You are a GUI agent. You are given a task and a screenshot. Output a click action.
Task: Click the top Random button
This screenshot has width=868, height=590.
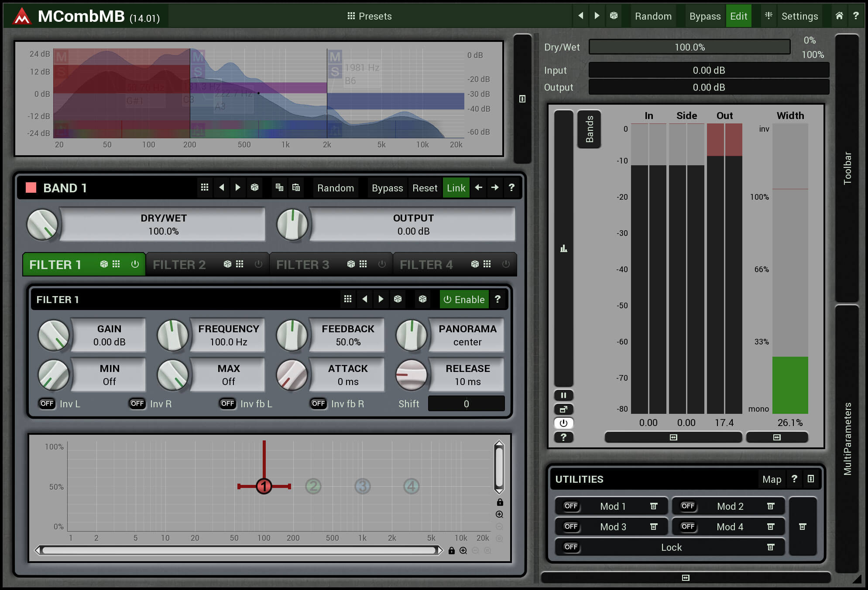[x=653, y=16]
